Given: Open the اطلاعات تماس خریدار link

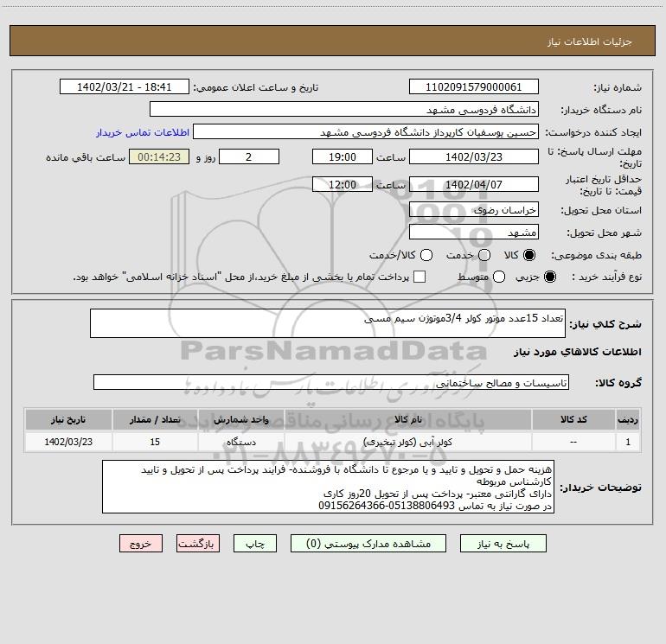Looking at the screenshot, I should point(143,132).
